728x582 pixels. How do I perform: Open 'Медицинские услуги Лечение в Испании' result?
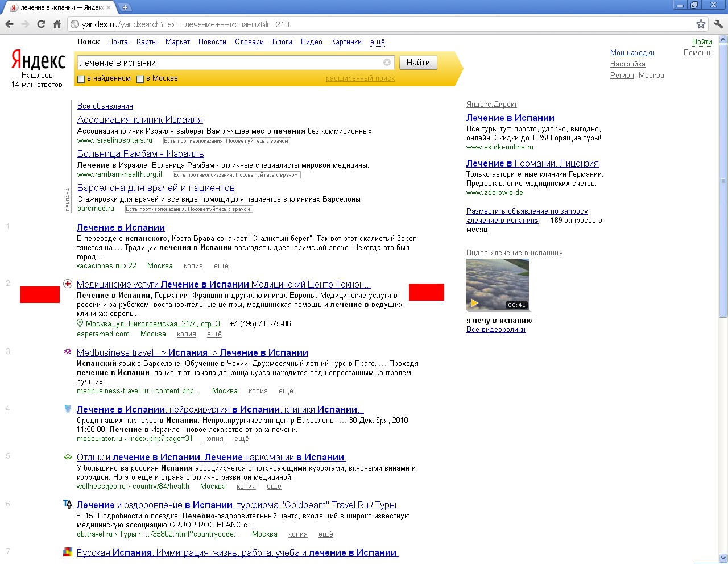pos(224,284)
